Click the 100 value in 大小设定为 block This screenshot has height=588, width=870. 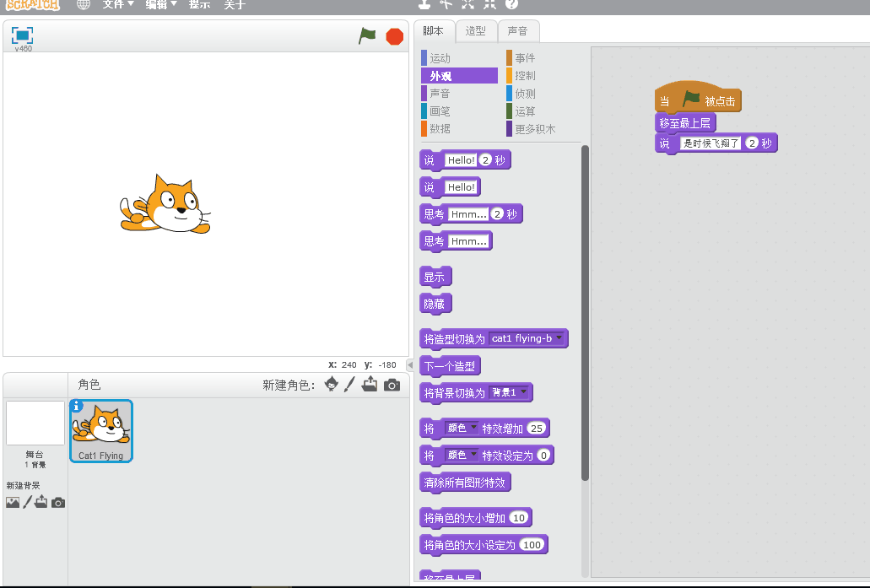pos(532,545)
